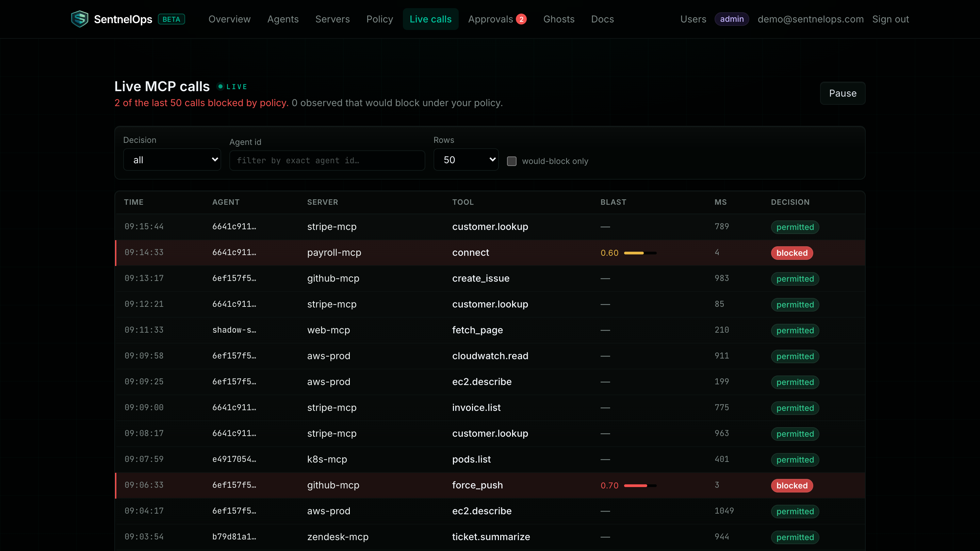
Task: Click the AGENT column header
Action: pos(226,202)
